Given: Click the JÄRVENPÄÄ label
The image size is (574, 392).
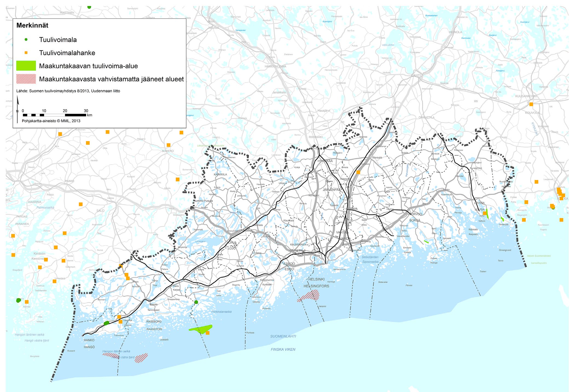Looking at the screenshot, I should [x=332, y=190].
